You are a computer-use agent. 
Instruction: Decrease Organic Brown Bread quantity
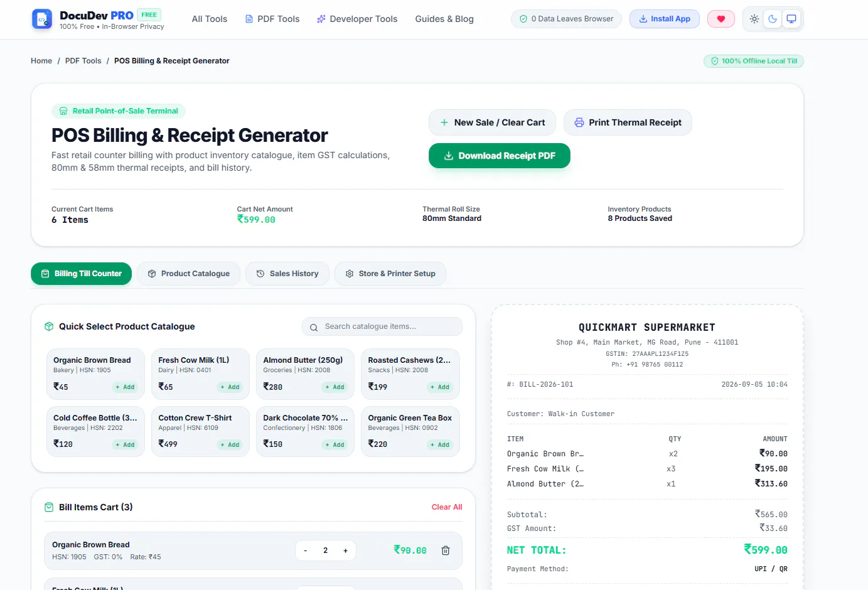[x=306, y=550]
